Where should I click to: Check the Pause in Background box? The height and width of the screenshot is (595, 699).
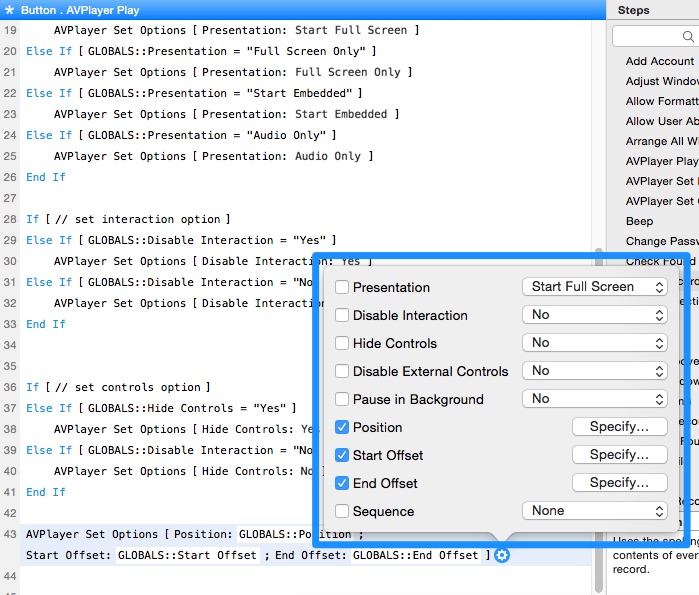342,399
